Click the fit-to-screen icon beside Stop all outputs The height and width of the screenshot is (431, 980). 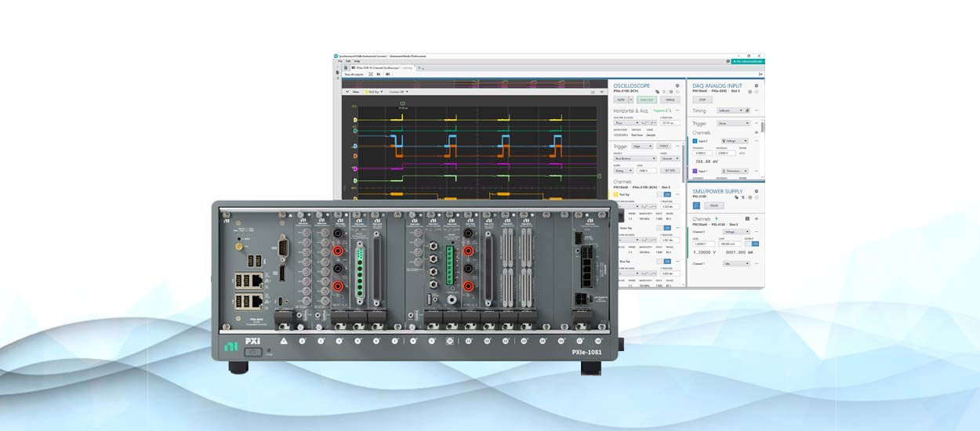371,74
